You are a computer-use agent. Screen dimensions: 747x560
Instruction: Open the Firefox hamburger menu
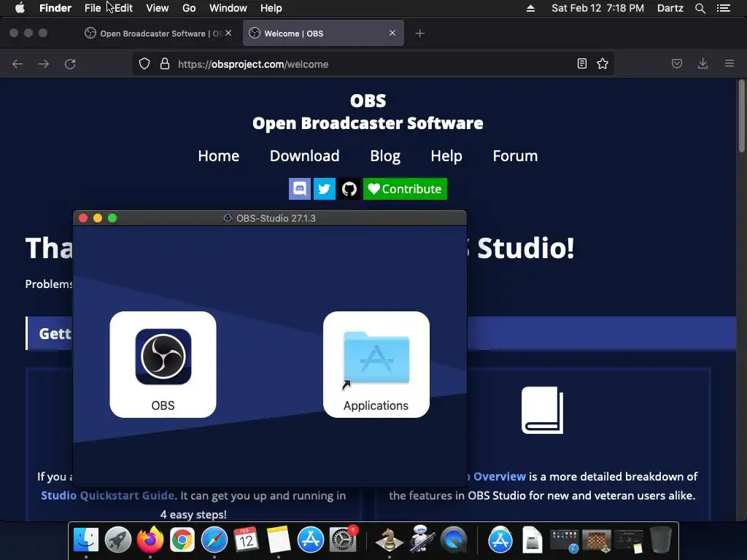729,63
